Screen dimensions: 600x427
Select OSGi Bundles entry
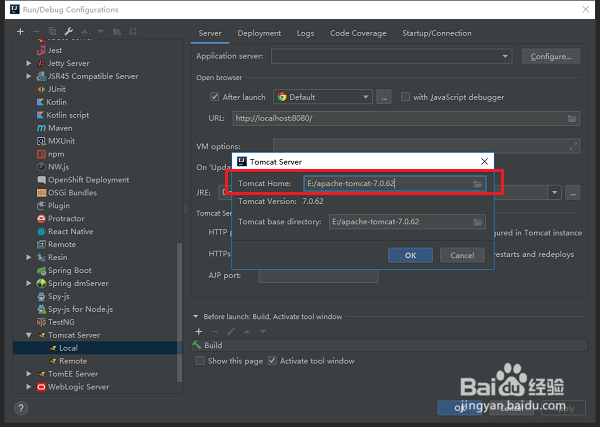click(72, 193)
